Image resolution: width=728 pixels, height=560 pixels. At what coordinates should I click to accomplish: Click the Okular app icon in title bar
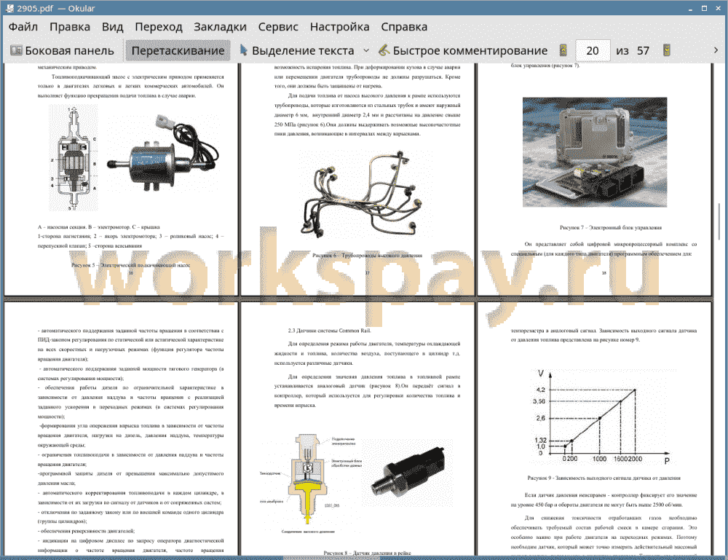point(9,8)
